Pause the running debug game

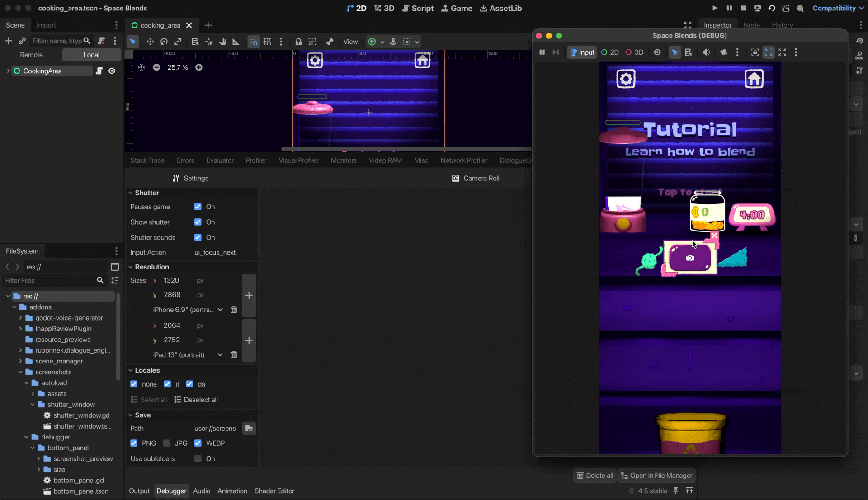point(542,52)
